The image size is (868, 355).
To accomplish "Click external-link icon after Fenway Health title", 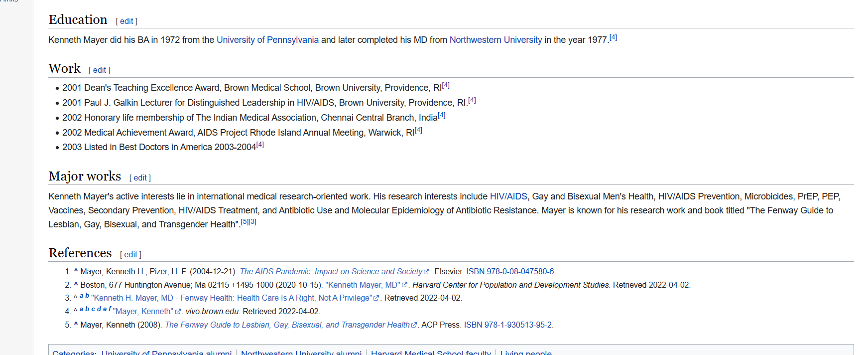I will tap(376, 298).
